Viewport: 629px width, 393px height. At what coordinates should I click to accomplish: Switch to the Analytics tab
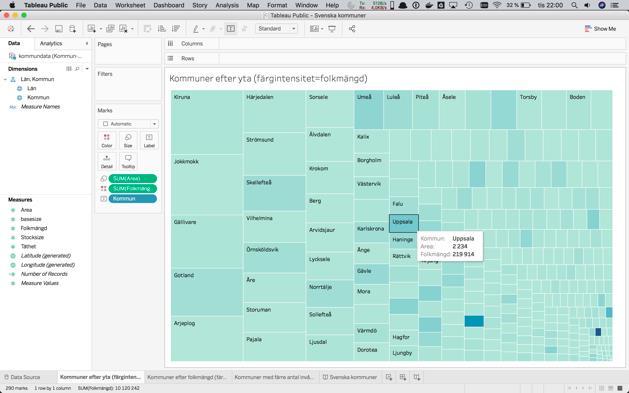(51, 43)
